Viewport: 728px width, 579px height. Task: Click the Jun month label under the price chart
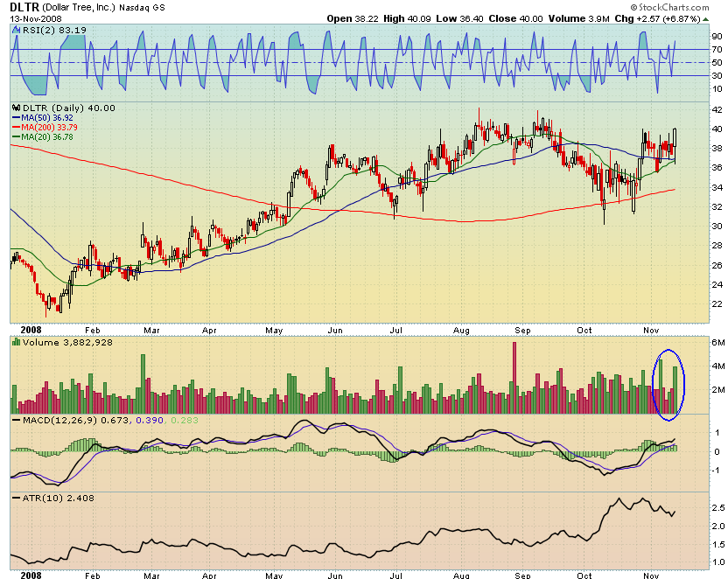[335, 331]
